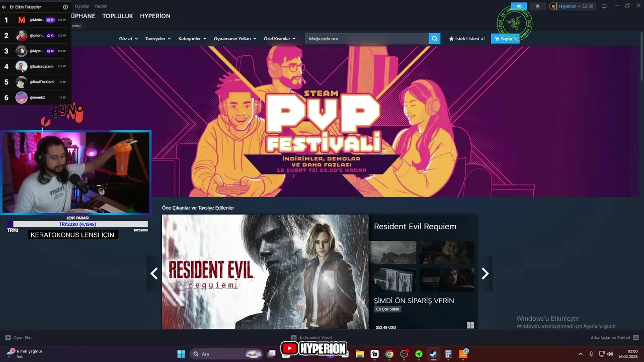Show the previous featured game arrow

pyautogui.click(x=154, y=273)
